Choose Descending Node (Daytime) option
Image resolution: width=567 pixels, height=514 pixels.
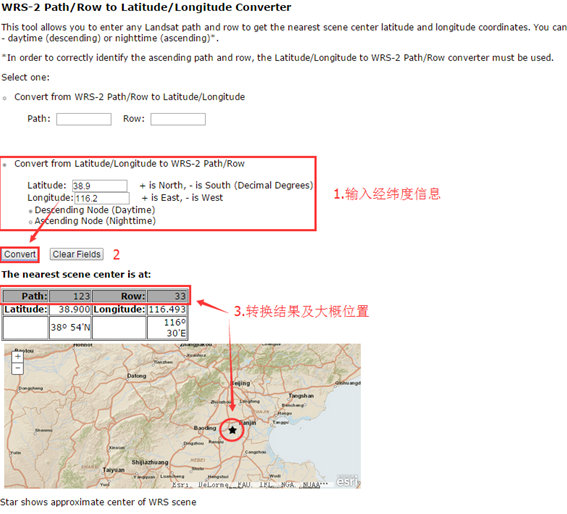[x=31, y=211]
